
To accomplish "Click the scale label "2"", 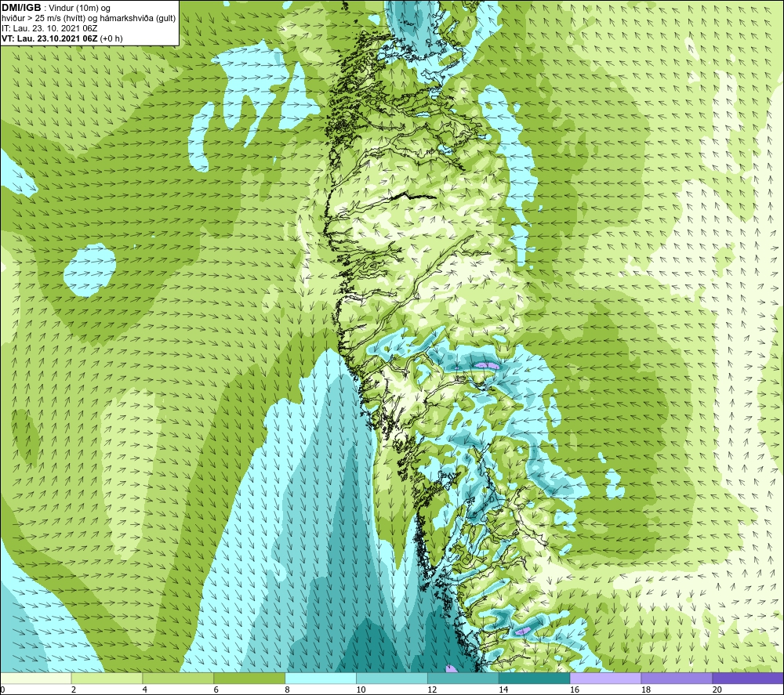I will point(74,690).
